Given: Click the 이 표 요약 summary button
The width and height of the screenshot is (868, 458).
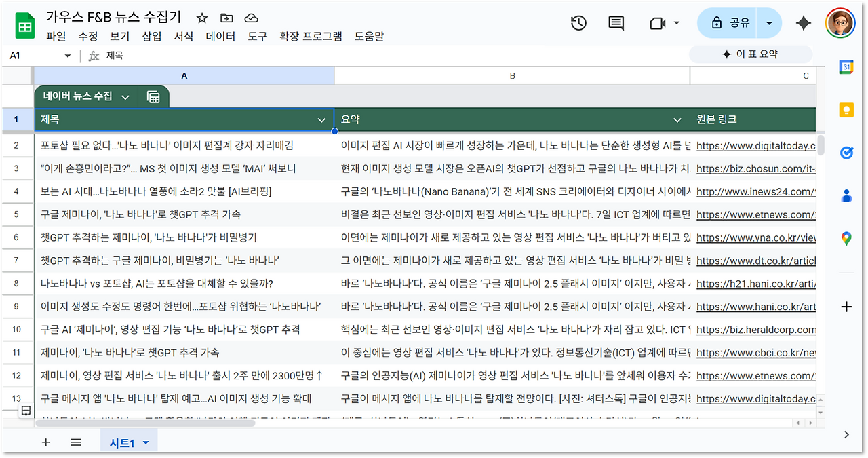Looking at the screenshot, I should (751, 54).
